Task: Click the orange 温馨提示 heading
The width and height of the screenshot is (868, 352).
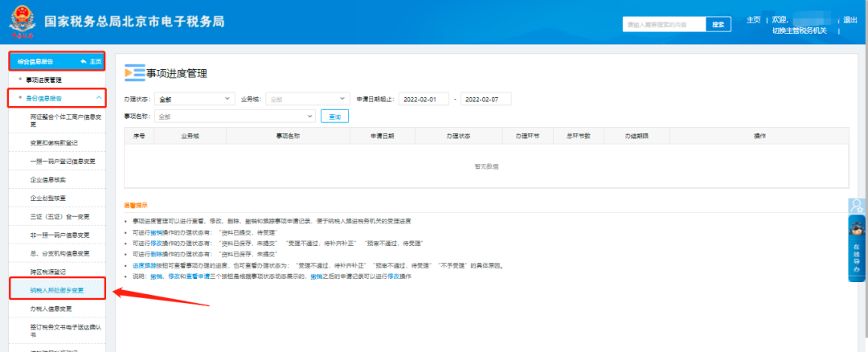Action: [x=136, y=206]
